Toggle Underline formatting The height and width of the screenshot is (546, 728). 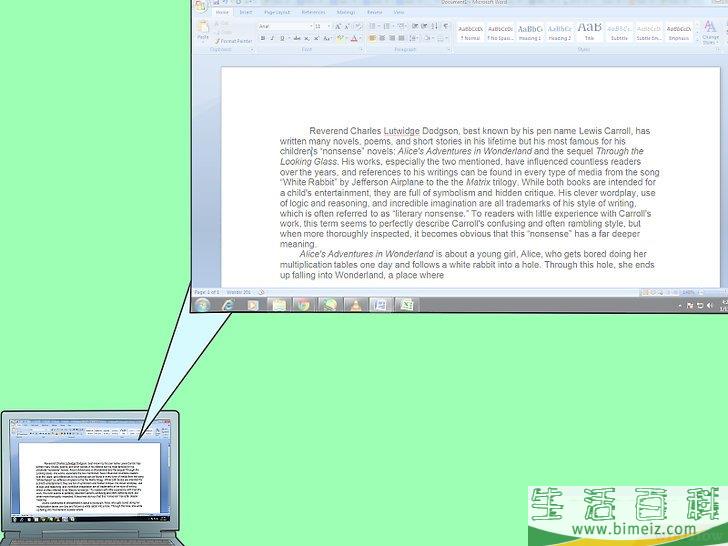(x=282, y=38)
